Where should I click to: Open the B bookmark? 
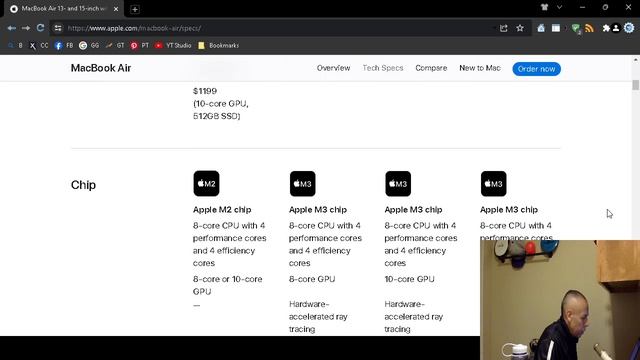coord(16,45)
